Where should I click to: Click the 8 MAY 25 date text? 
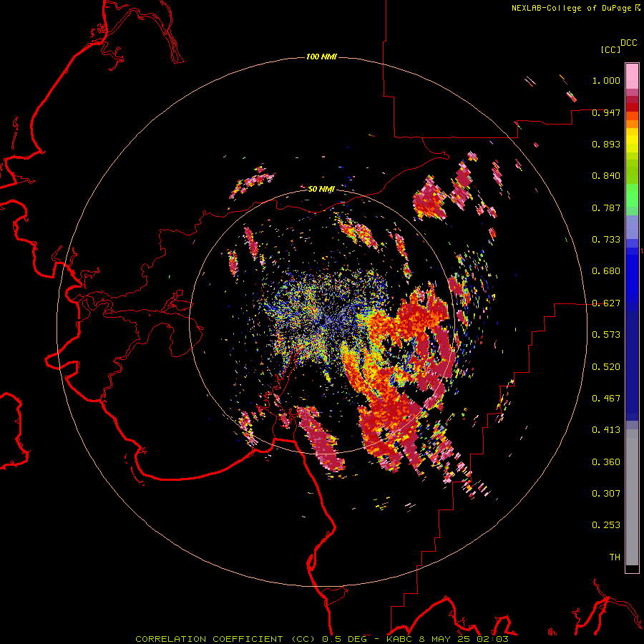pyautogui.click(x=444, y=639)
